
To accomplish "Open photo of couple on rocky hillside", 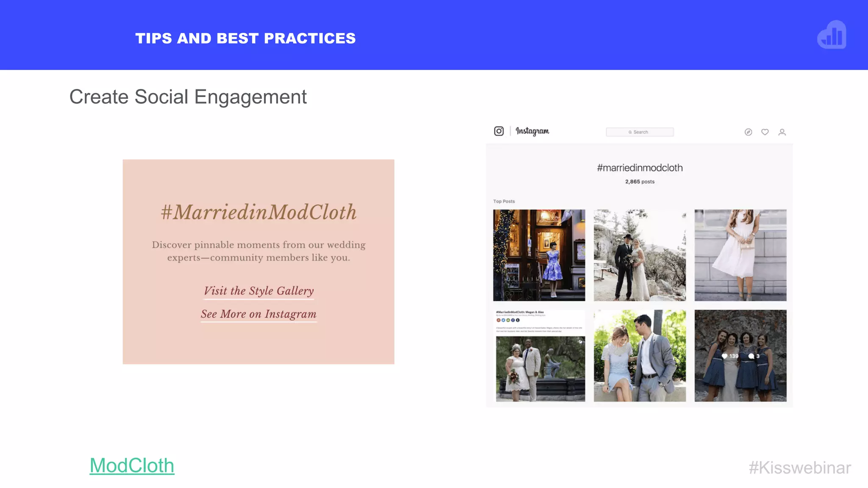I will coord(640,255).
